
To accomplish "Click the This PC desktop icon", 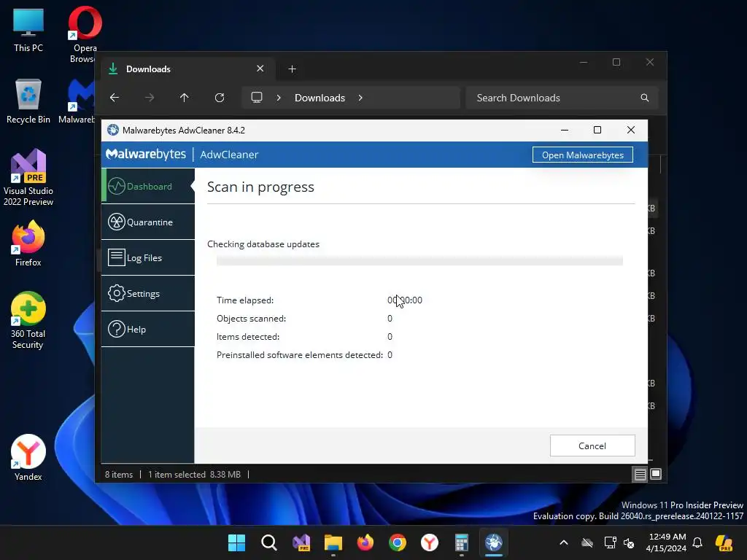I will tap(28, 31).
